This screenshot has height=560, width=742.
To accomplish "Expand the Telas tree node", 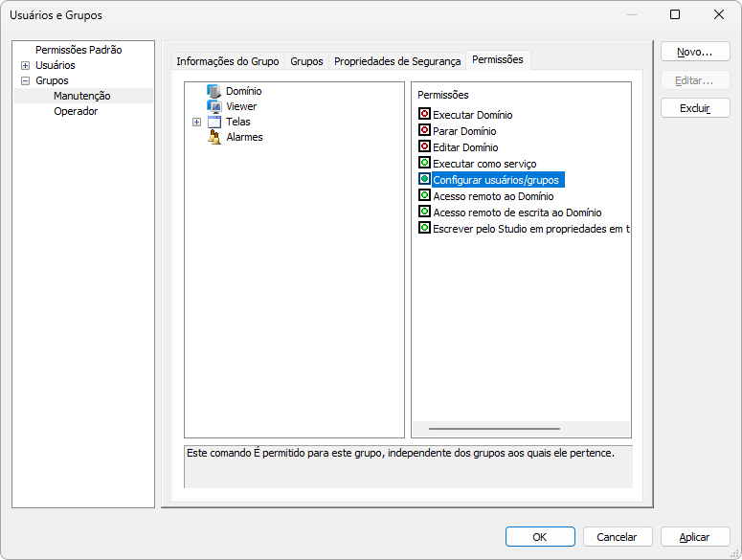I will click(x=197, y=122).
